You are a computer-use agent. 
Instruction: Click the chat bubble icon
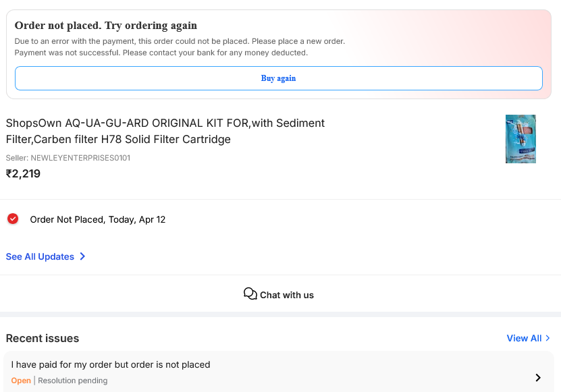(250, 293)
